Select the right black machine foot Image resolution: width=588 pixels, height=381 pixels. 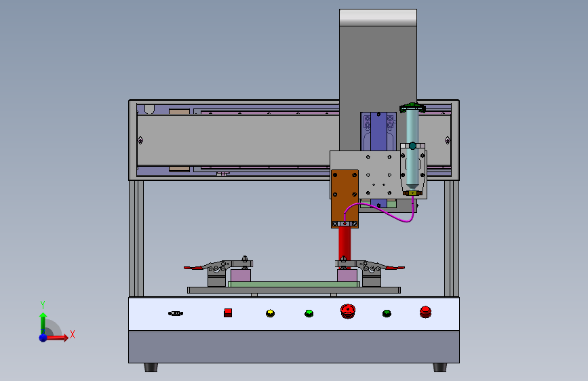pyautogui.click(x=440, y=367)
